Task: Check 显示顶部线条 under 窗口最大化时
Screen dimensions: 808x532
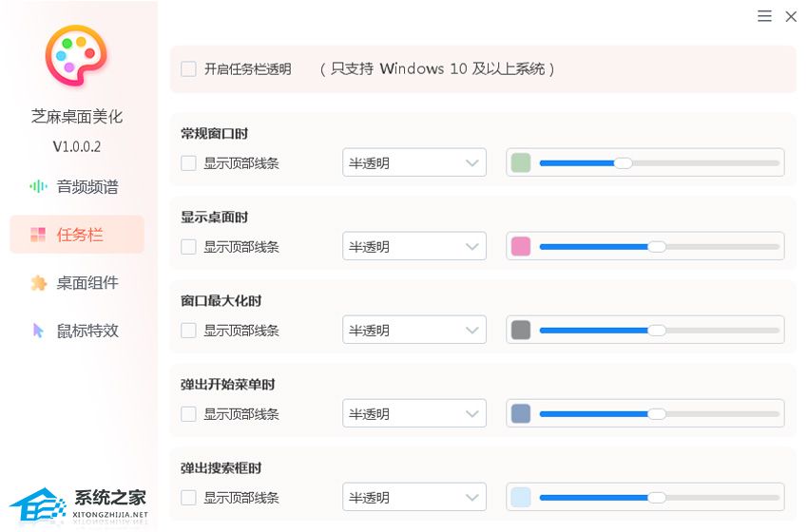Action: point(188,331)
